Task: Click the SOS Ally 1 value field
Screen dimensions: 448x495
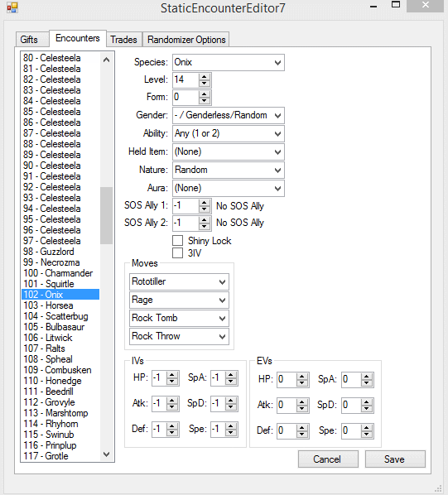Action: (185, 206)
